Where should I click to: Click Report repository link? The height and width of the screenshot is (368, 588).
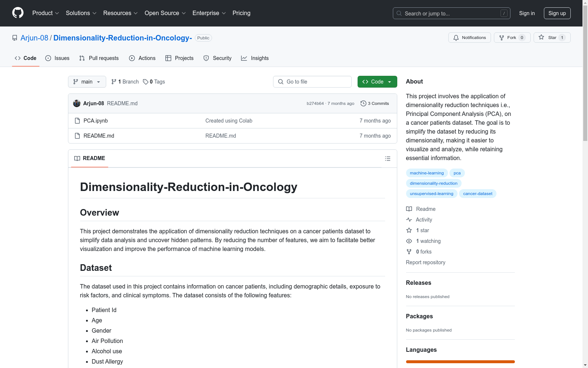point(426,262)
